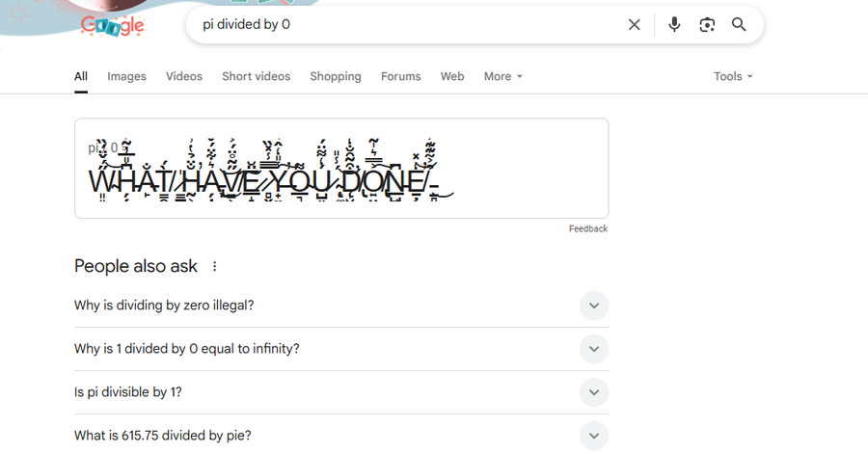This screenshot has height=453, width=868.
Task: Expand "Why is 1 divided by 0" question
Action: [594, 349]
